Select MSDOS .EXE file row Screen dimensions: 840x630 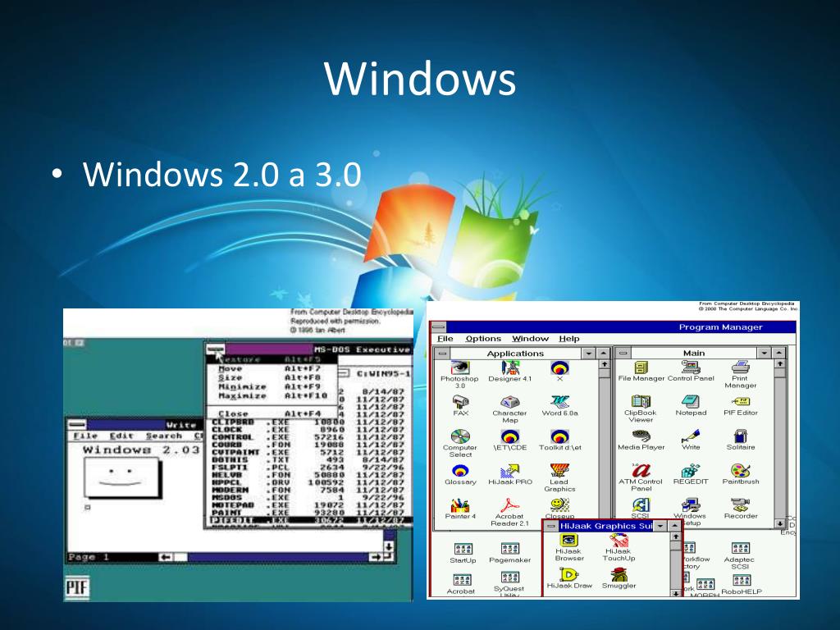point(308,498)
